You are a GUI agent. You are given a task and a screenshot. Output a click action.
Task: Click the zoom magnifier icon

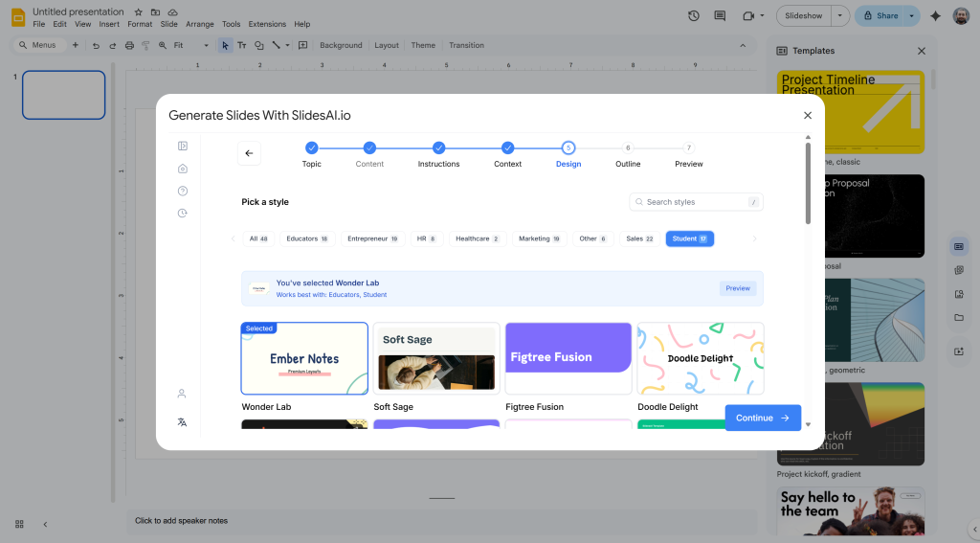(163, 45)
